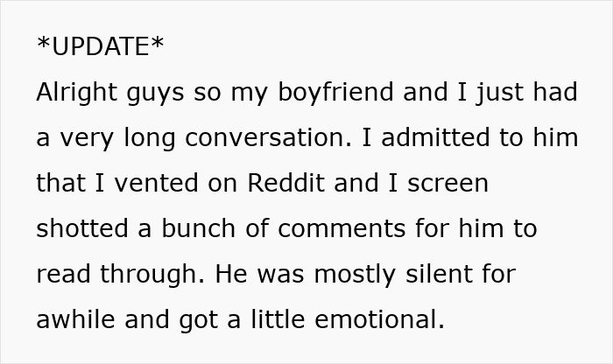Click the word "vented"

point(151,184)
